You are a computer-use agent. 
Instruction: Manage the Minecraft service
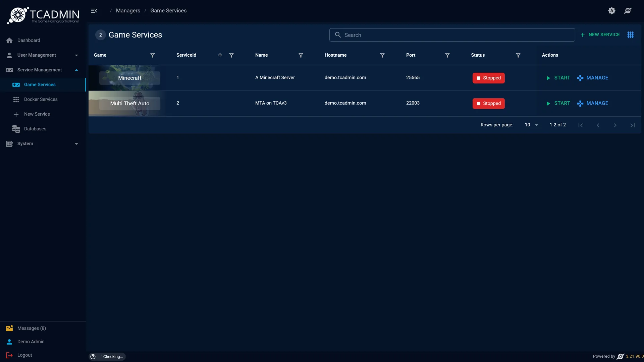click(593, 78)
